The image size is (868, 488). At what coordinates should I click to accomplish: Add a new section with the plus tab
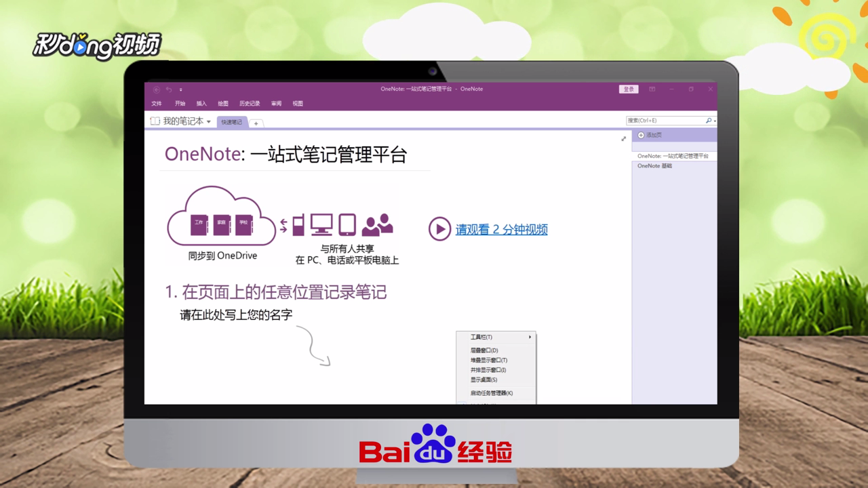pyautogui.click(x=256, y=123)
